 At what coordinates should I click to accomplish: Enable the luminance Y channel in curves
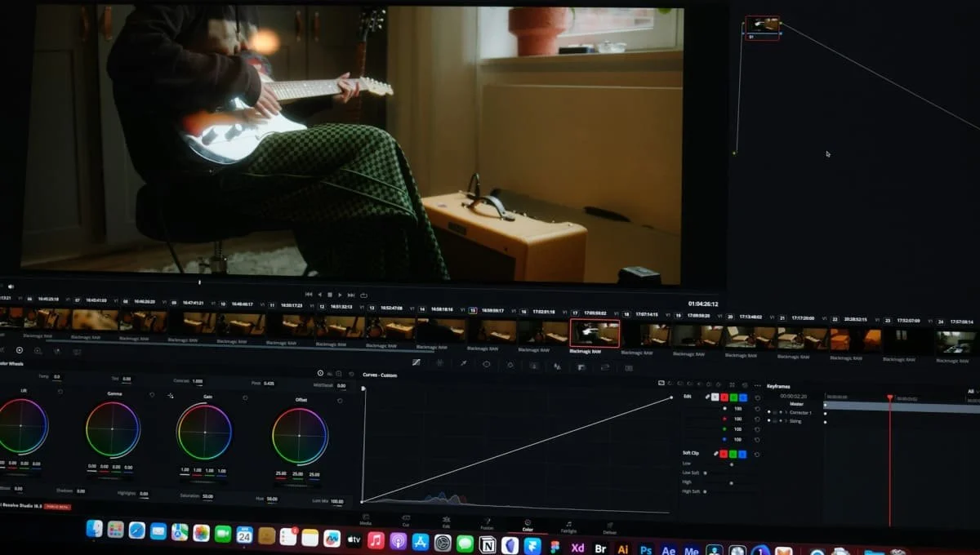[716, 397]
